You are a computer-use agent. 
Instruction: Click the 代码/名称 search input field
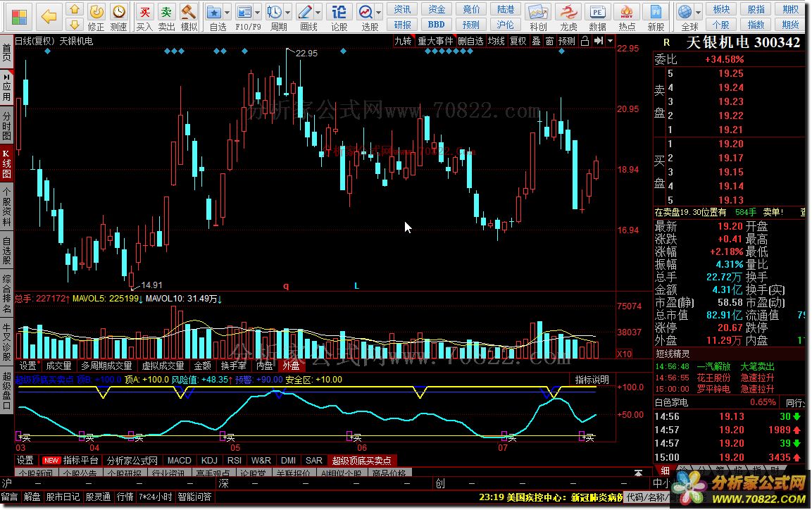[648, 497]
